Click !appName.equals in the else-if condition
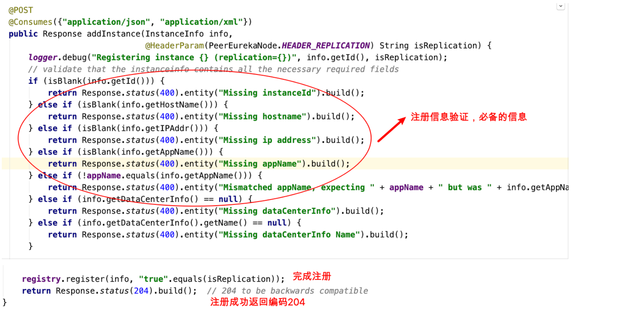The image size is (644, 311). pos(118,176)
